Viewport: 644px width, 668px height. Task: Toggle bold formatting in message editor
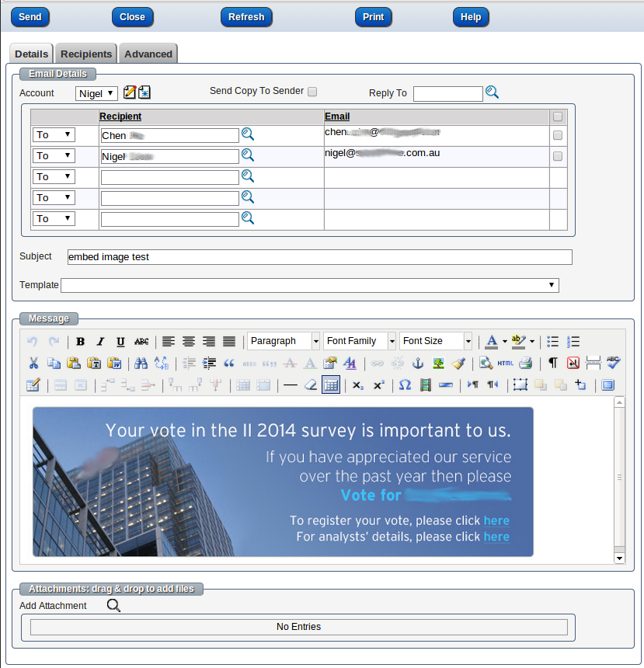point(81,342)
